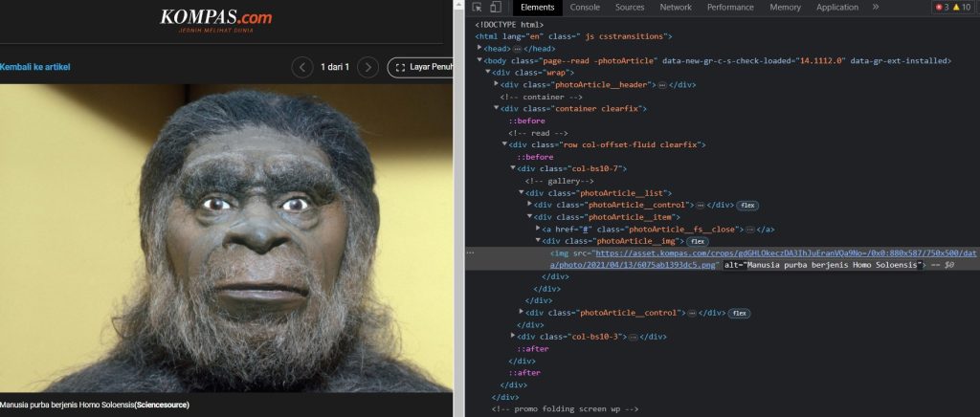Open the Sources tab

[630, 8]
